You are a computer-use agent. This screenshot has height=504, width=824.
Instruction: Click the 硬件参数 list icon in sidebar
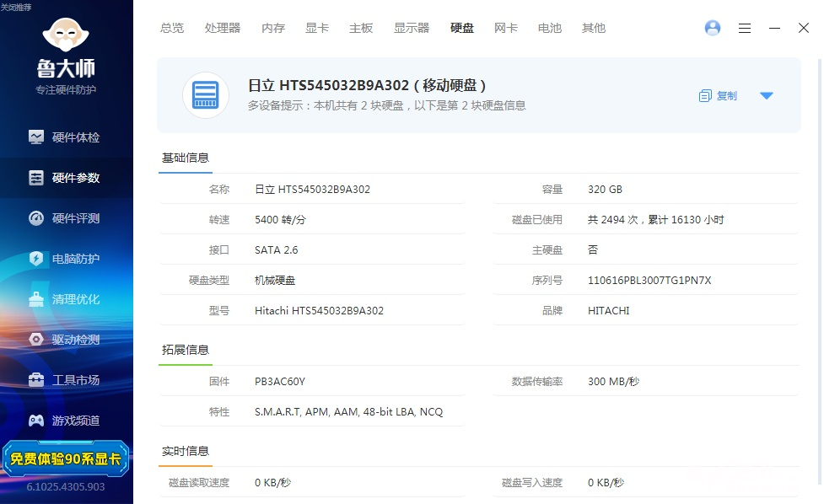click(x=36, y=178)
